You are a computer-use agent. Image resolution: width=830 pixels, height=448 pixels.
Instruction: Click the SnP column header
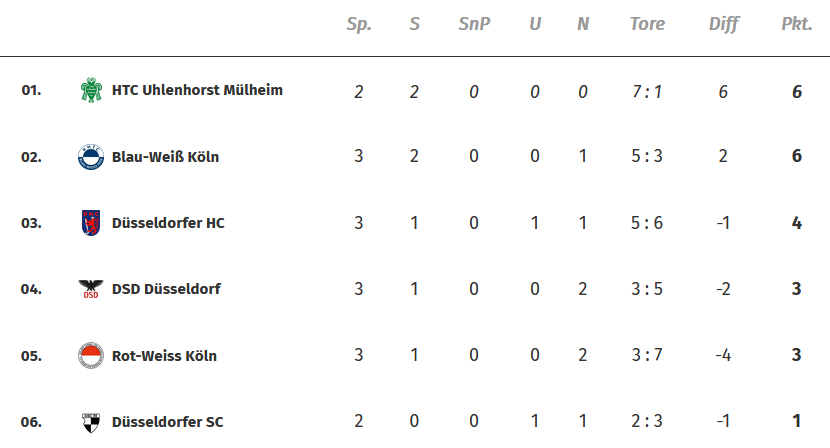click(474, 24)
